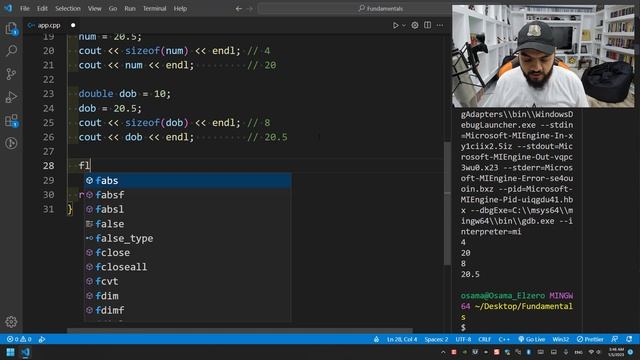This screenshot has width=640, height=360.
Task: Expand the run button dropdown arrow
Action: pyautogui.click(x=404, y=25)
